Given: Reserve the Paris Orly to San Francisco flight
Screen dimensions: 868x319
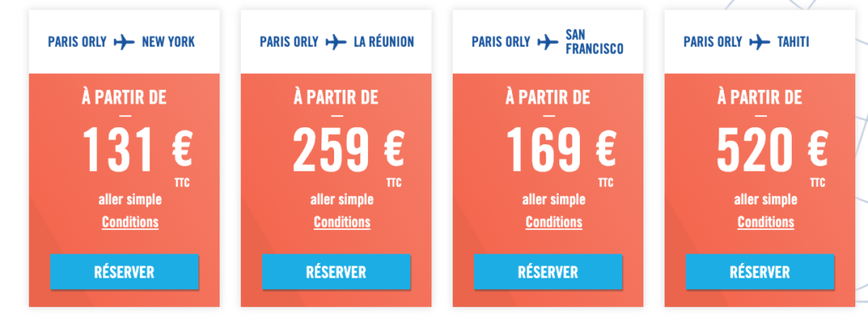Looking at the screenshot, I should (548, 272).
